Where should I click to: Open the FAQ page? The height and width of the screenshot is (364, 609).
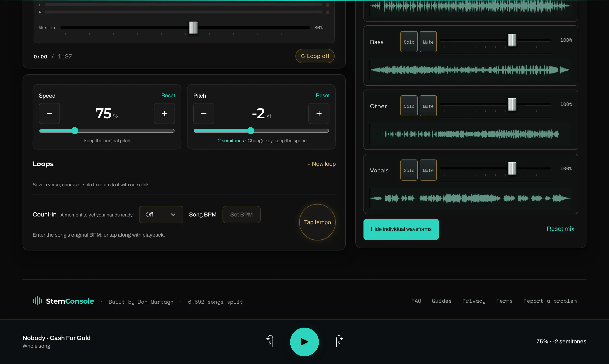point(416,301)
